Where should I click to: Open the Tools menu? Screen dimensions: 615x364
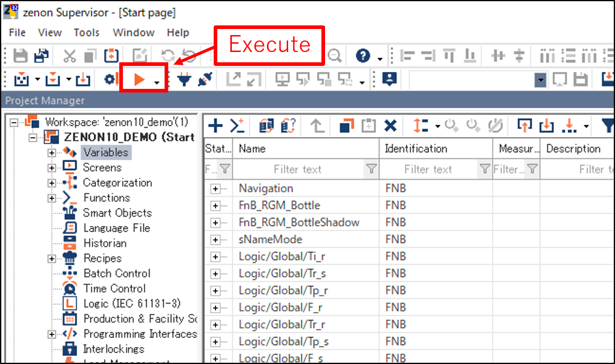point(87,33)
